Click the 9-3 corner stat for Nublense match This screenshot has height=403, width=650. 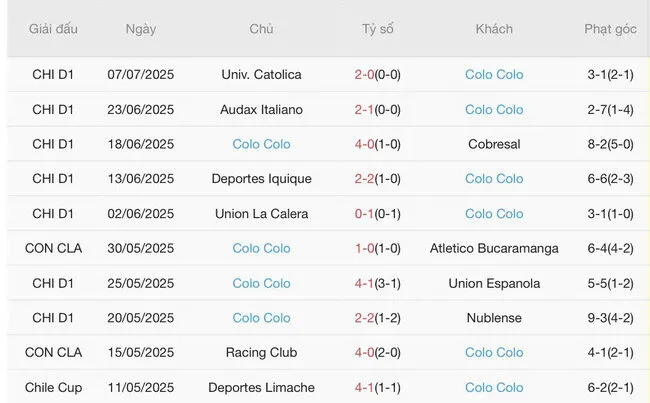pyautogui.click(x=610, y=318)
